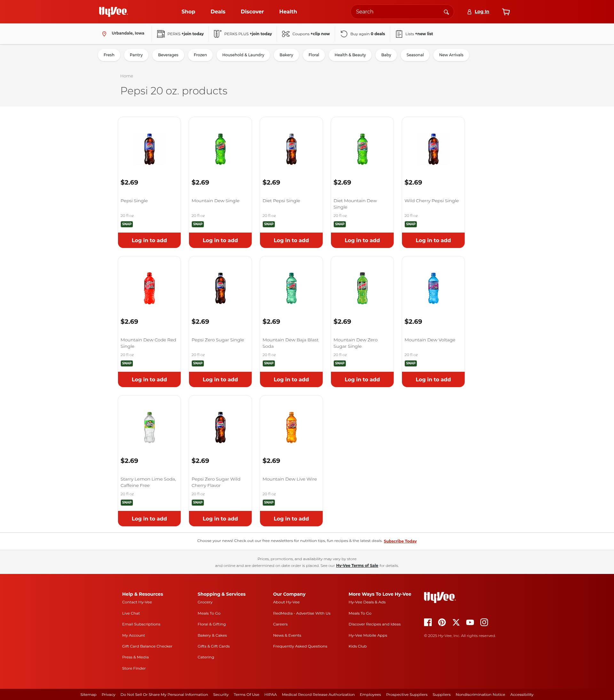This screenshot has width=614, height=700.
Task: Select the Baby category pill
Action: [386, 55]
